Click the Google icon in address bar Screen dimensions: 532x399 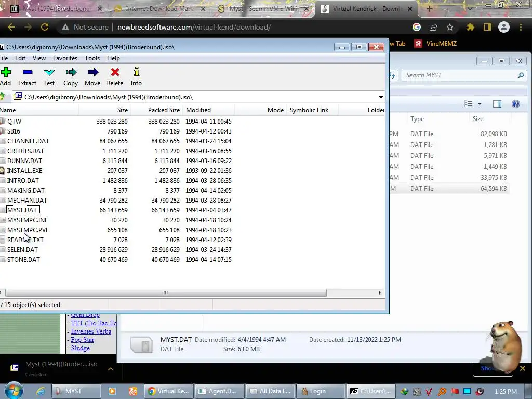417,27
